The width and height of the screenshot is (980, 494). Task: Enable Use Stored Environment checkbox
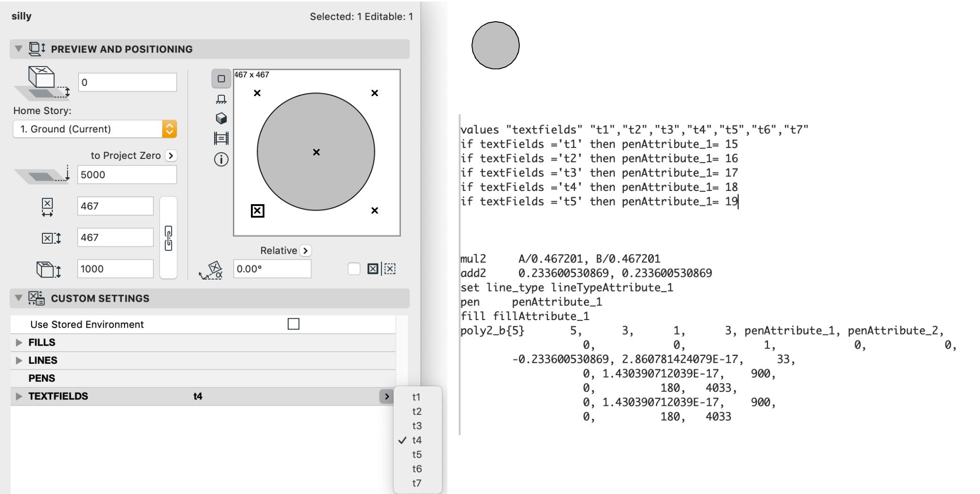tap(293, 324)
